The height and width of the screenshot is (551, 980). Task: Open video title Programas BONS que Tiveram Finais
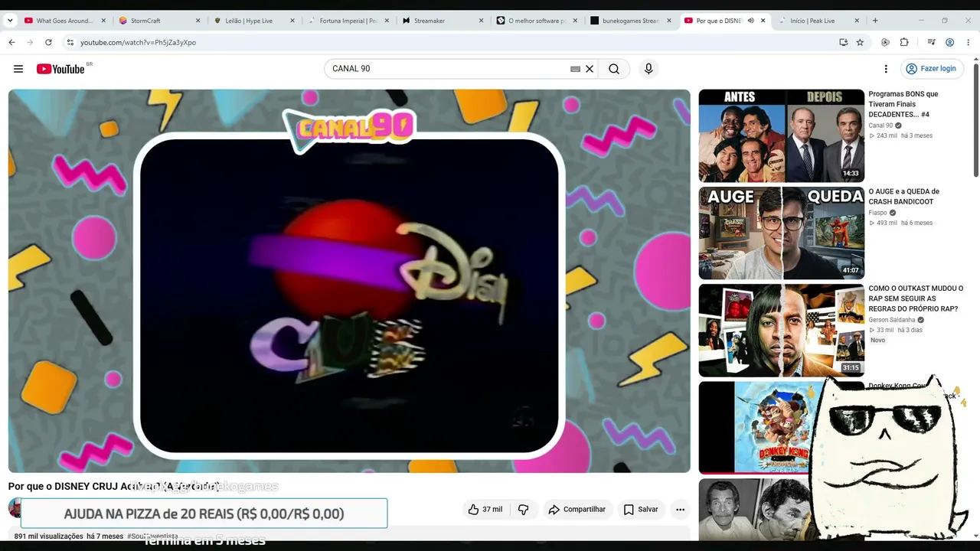903,104
